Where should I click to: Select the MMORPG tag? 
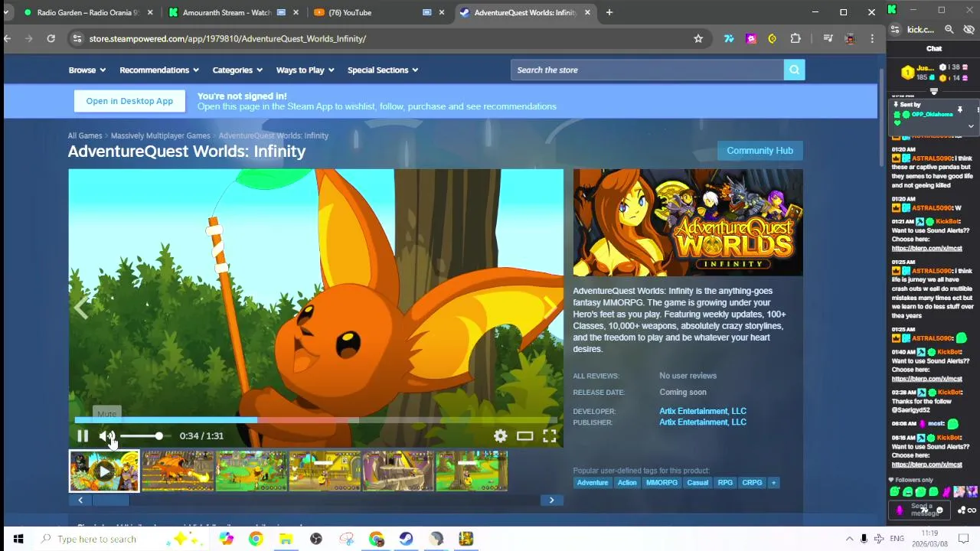[661, 483]
